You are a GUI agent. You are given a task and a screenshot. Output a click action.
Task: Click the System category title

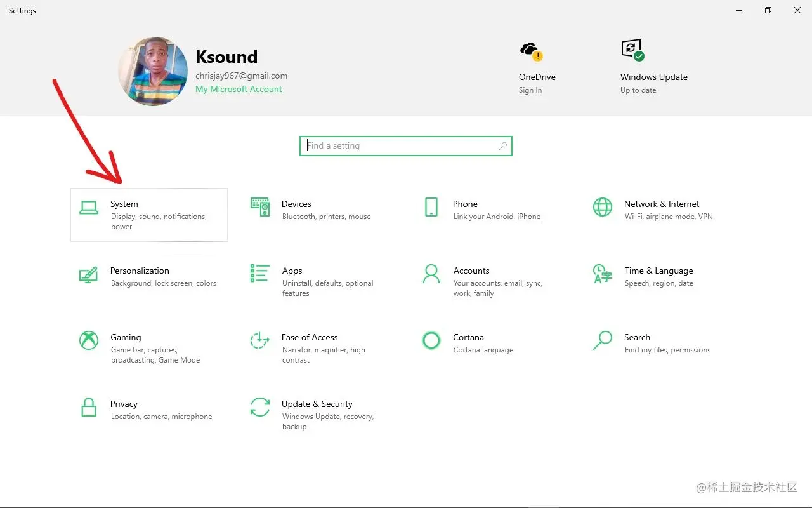(124, 204)
